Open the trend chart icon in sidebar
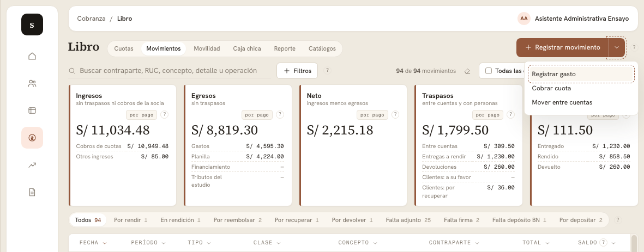This screenshot has width=644, height=252. click(32, 165)
